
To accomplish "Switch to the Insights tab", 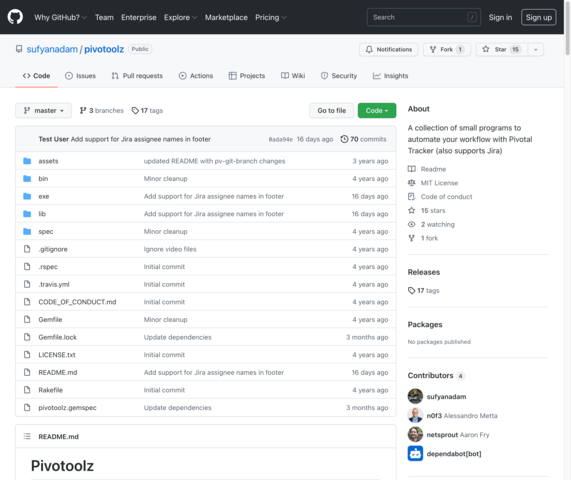I will point(390,76).
